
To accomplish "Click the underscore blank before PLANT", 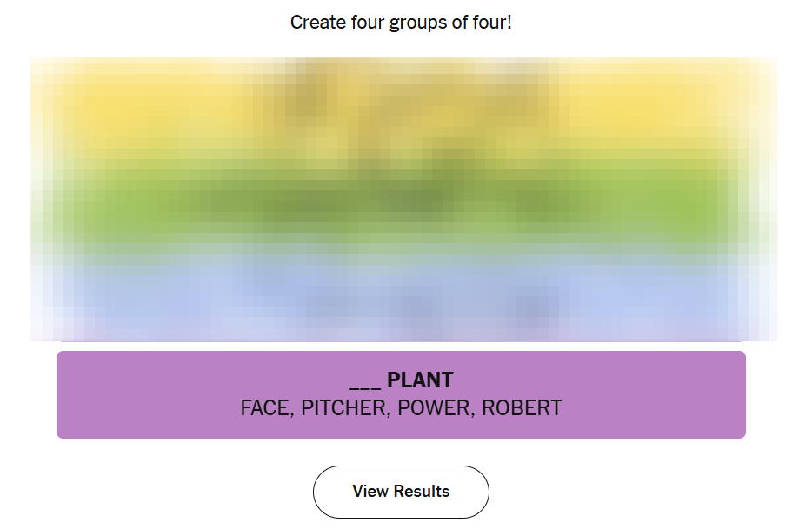I will click(365, 382).
